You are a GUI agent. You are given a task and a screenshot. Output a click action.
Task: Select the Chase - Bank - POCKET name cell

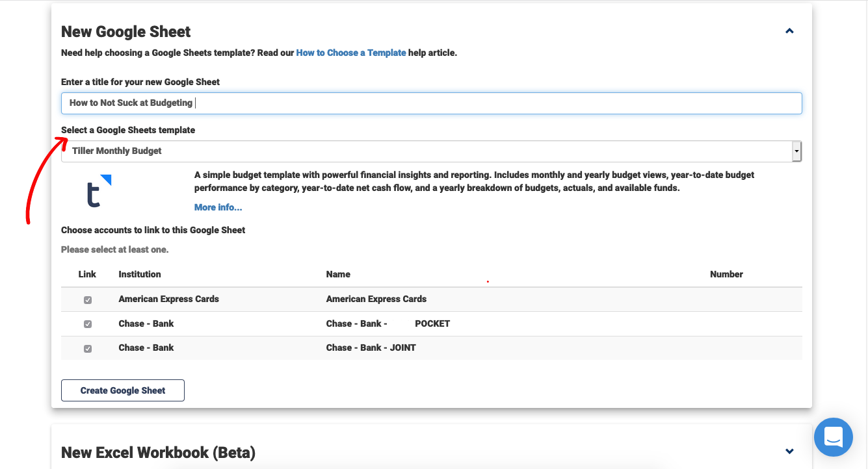point(388,323)
